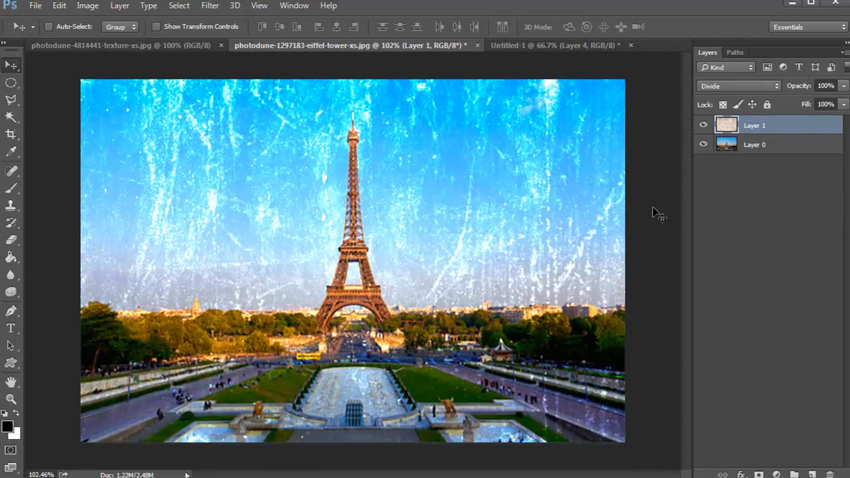The width and height of the screenshot is (850, 478).
Task: Switch to the Paths tab
Action: pyautogui.click(x=735, y=52)
